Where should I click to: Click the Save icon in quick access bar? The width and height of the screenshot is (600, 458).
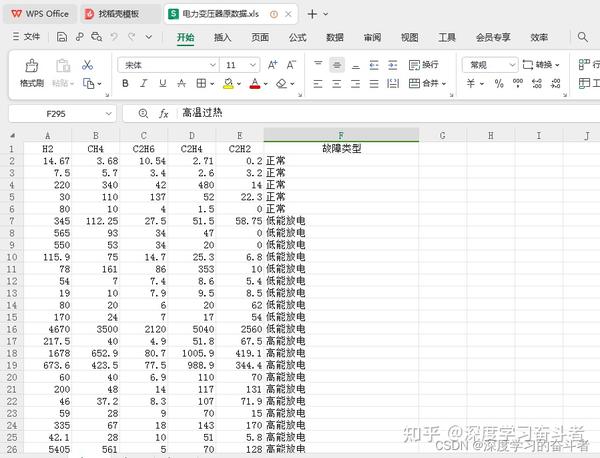coord(62,37)
